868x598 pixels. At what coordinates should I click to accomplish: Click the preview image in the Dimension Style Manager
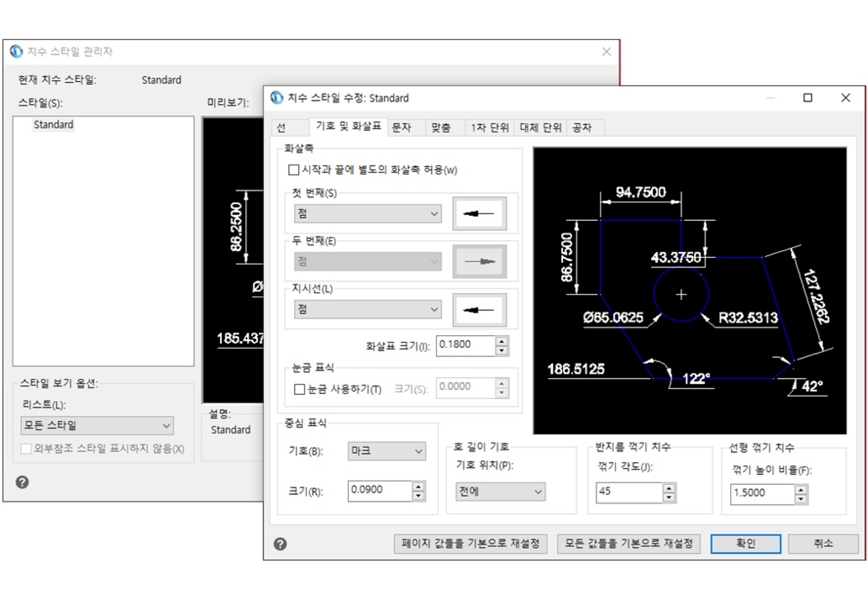(x=233, y=260)
